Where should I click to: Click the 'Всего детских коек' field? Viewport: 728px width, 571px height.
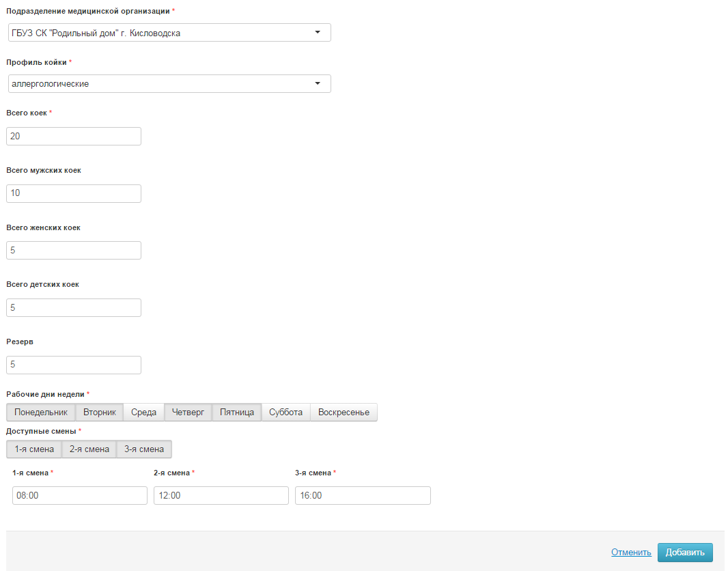[74, 308]
